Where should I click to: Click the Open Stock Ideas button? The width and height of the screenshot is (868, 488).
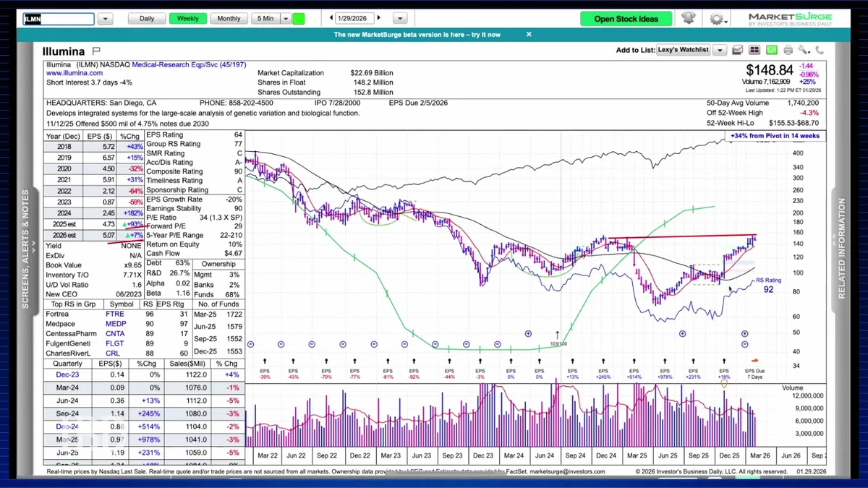pyautogui.click(x=626, y=19)
